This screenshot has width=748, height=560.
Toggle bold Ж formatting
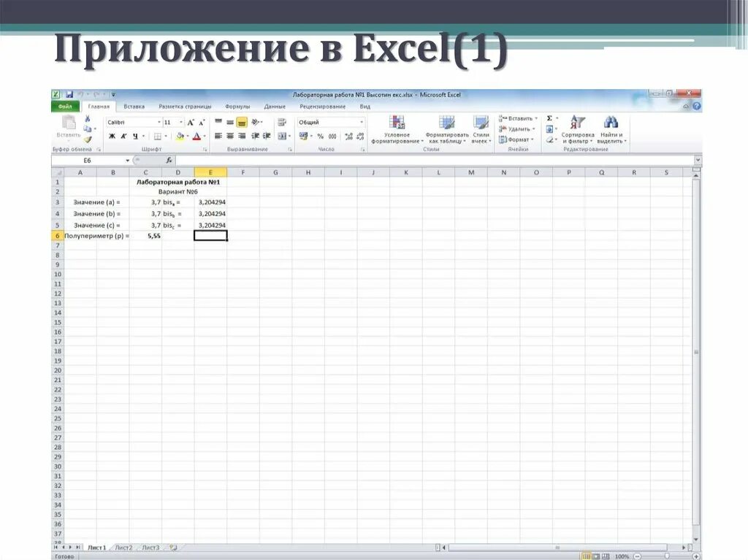112,137
